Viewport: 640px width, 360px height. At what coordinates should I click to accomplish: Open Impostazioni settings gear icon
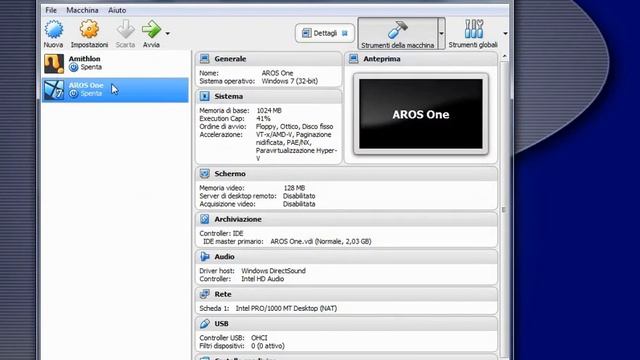pos(89,29)
